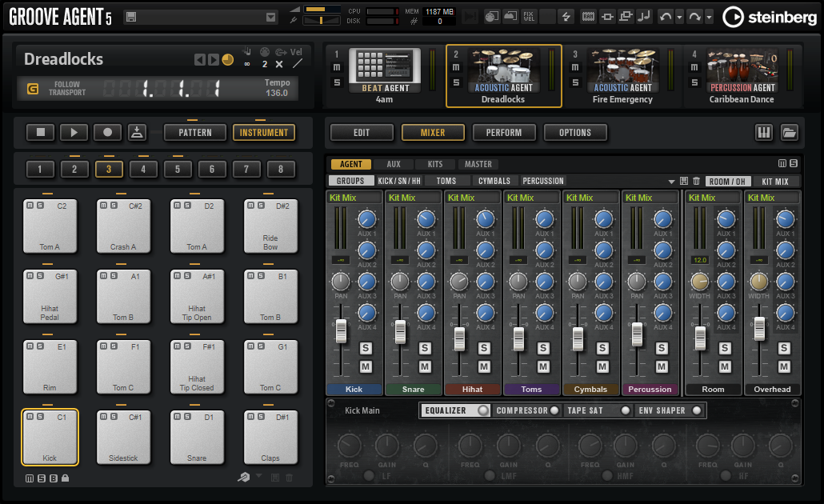Click the pad lock icon below pads
Screen dimensions: 824x504
[65, 478]
